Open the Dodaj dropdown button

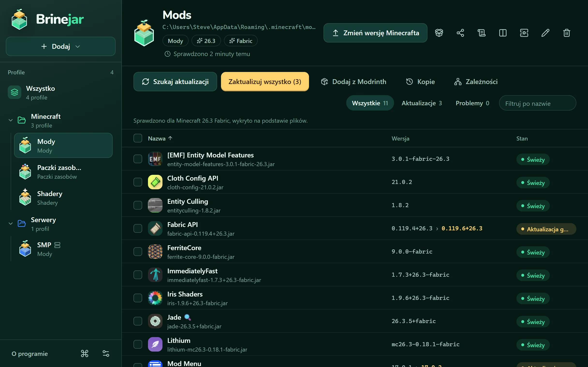coord(60,46)
